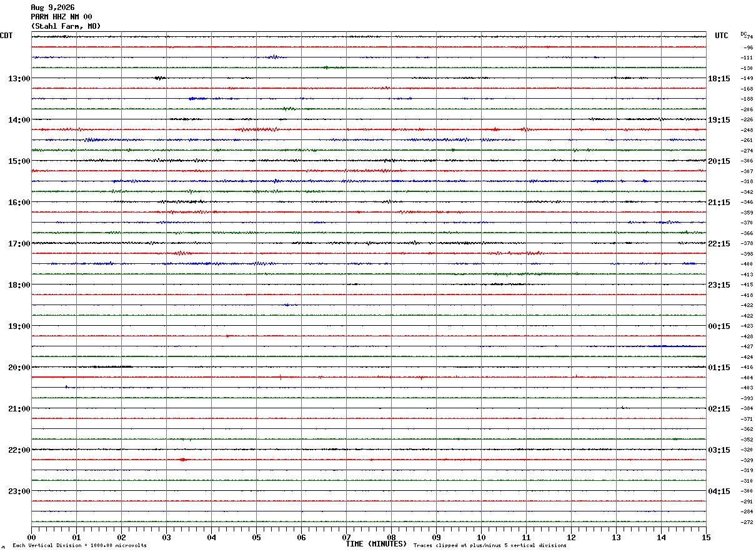Screen dimensions: 756x554
Task: Click the UTC timezone header
Action: [722, 36]
